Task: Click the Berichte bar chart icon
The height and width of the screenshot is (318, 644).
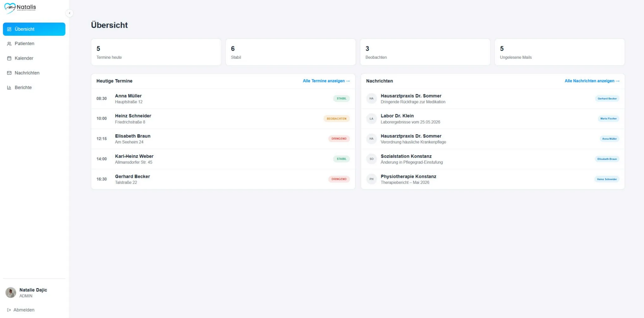Action: (x=9, y=88)
